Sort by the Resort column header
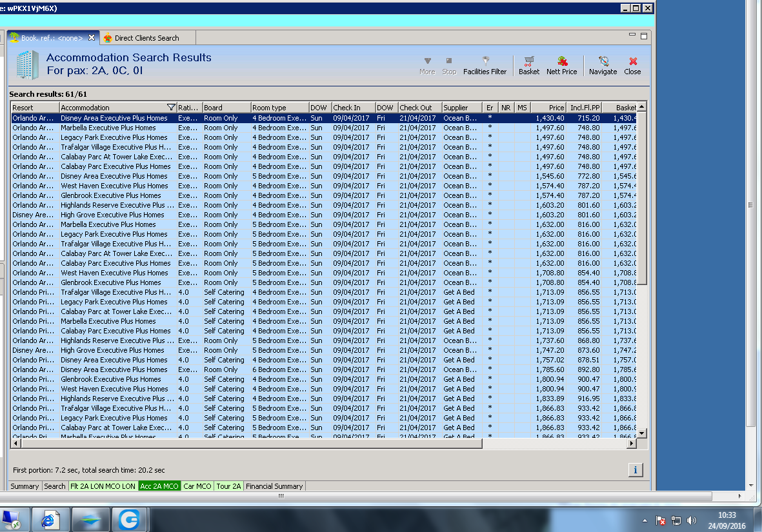 pyautogui.click(x=35, y=108)
